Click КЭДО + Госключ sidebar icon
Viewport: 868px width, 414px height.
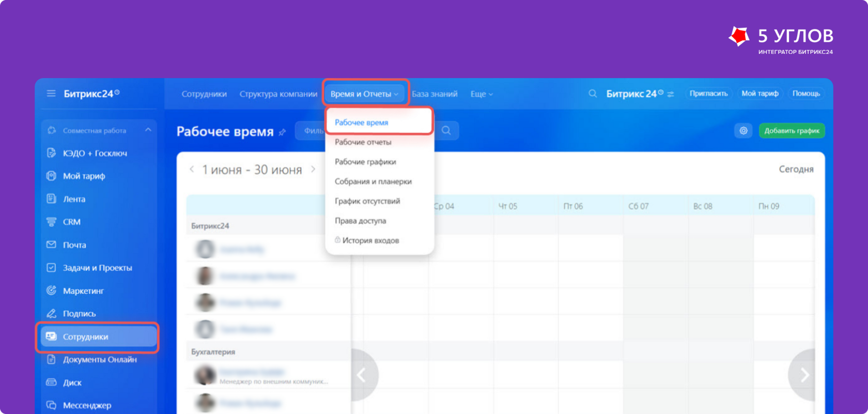(51, 153)
